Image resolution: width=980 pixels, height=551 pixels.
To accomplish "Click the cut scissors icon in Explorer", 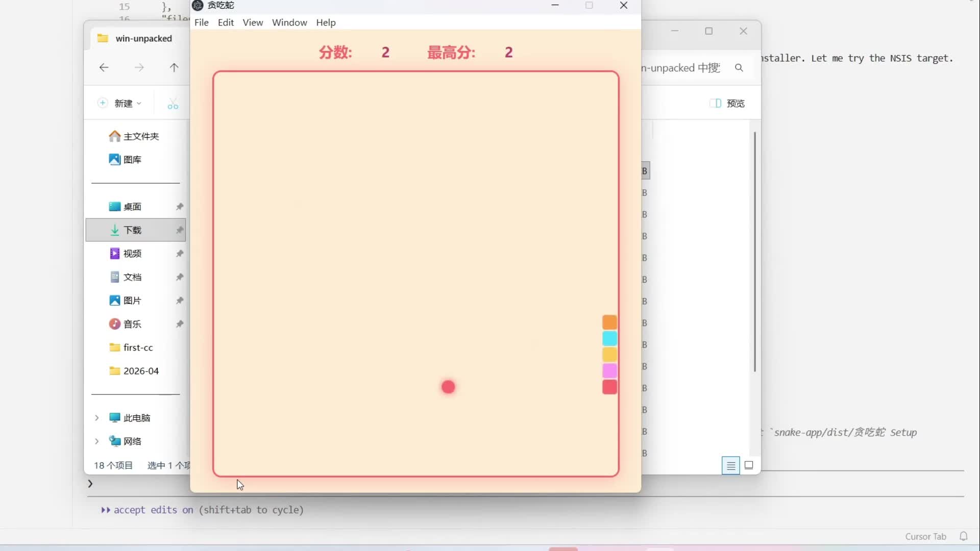I will pos(173,104).
